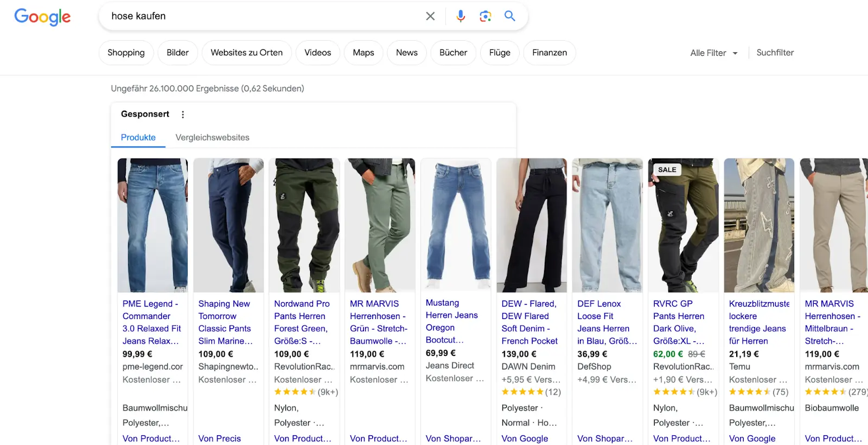Open Maps results chip

(363, 53)
